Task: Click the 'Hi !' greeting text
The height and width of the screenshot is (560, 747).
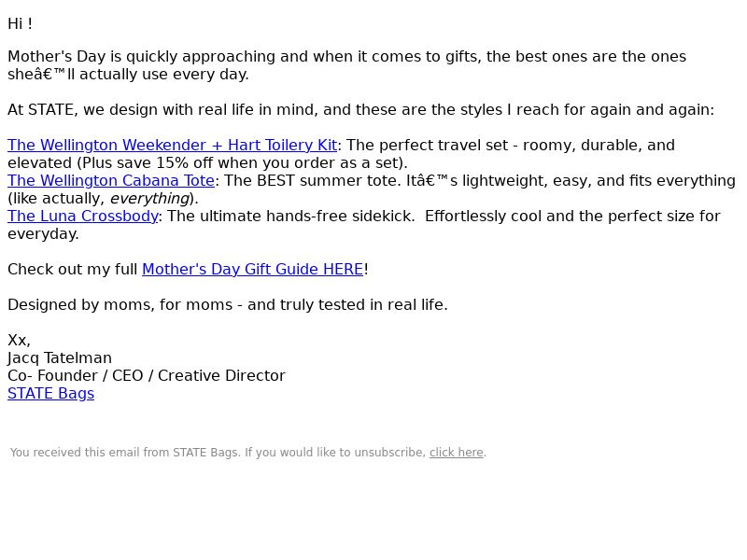Action: point(20,24)
